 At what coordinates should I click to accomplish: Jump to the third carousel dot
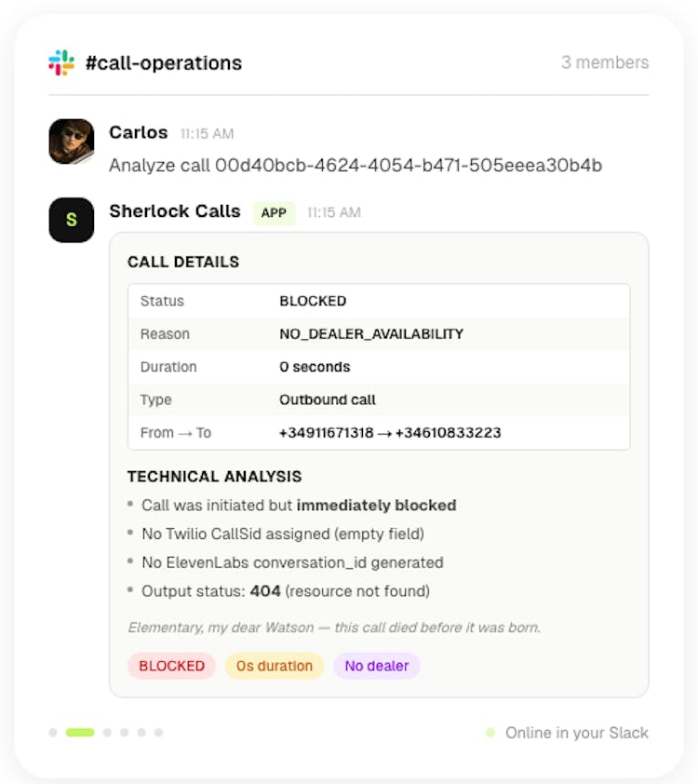(x=107, y=733)
